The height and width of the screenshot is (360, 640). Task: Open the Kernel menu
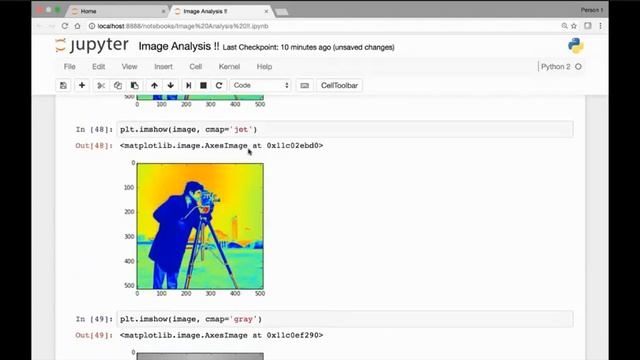point(229,67)
